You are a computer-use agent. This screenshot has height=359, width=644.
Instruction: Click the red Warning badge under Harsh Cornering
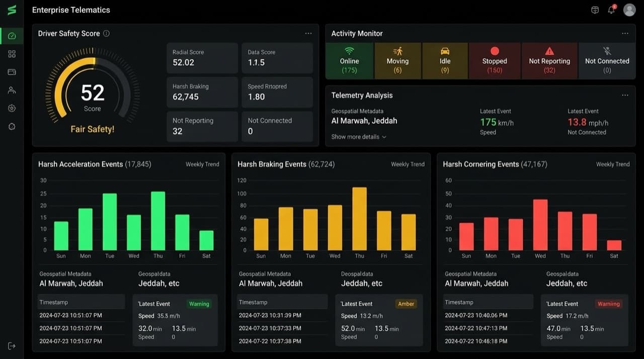click(x=609, y=304)
